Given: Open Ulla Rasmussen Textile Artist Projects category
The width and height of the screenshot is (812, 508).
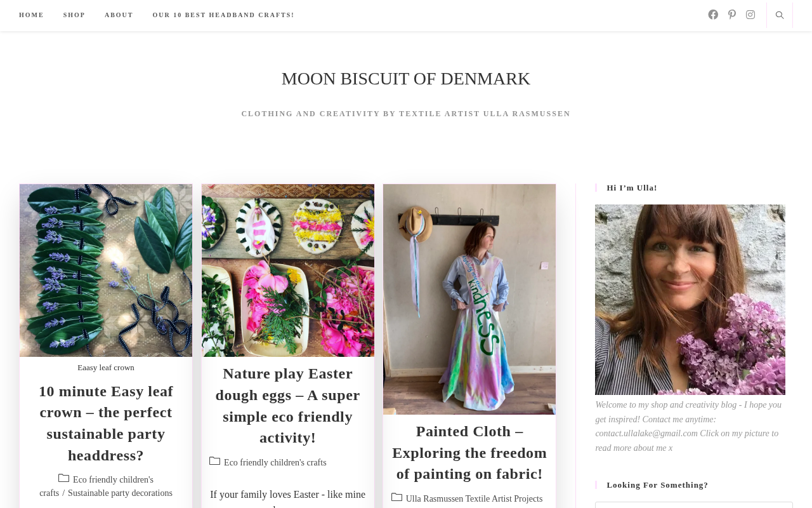Looking at the screenshot, I should coord(474,499).
